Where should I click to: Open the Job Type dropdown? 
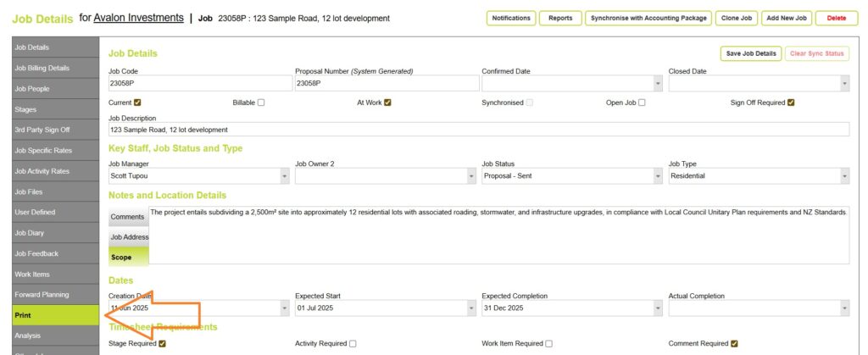coord(843,176)
